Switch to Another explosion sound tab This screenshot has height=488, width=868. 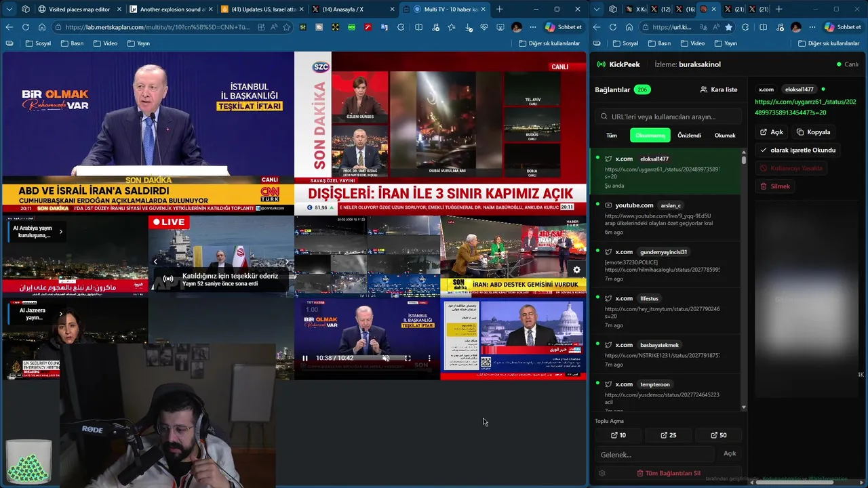171,9
